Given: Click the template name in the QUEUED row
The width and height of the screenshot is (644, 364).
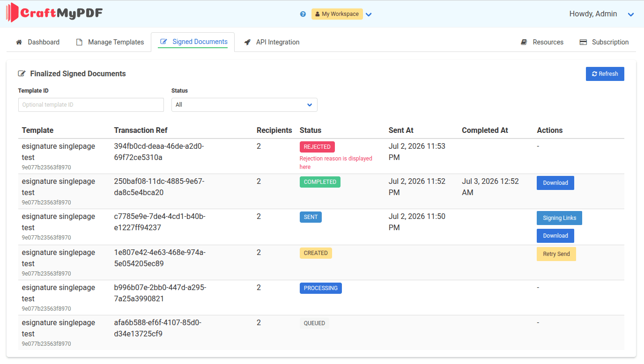Looking at the screenshot, I should pyautogui.click(x=58, y=328).
